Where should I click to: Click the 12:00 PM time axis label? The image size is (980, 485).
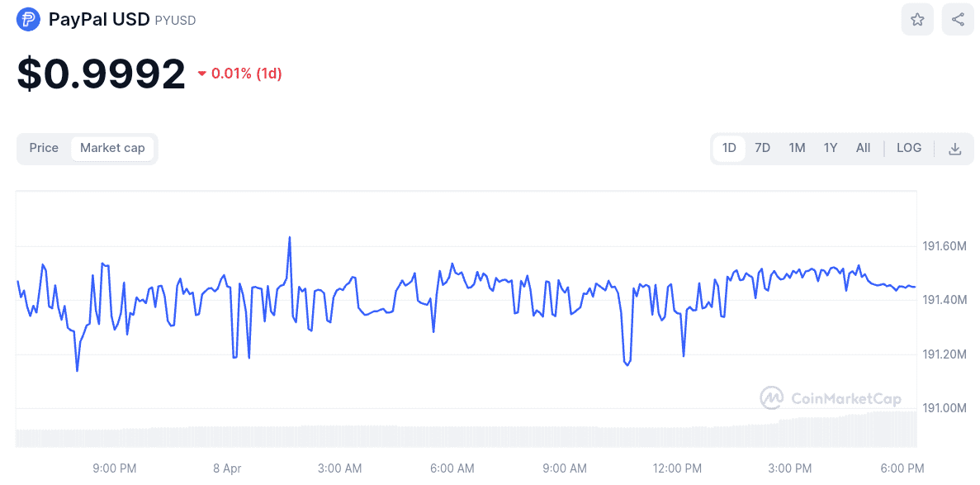click(x=677, y=468)
